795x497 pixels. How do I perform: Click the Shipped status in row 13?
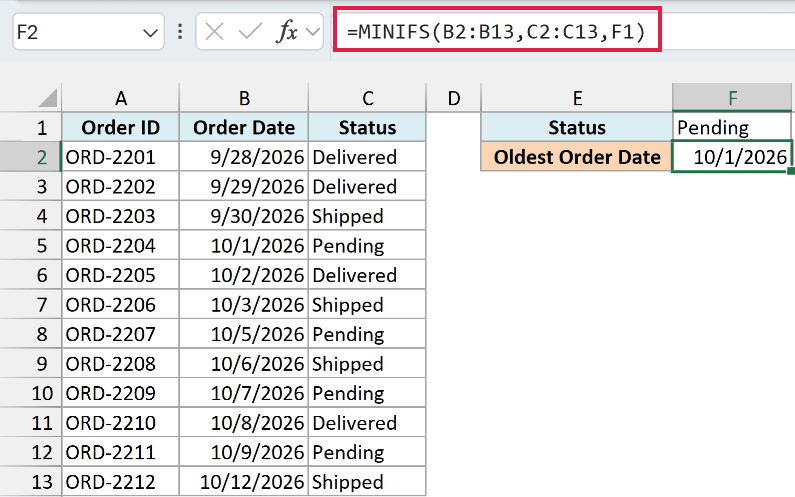pos(367,481)
